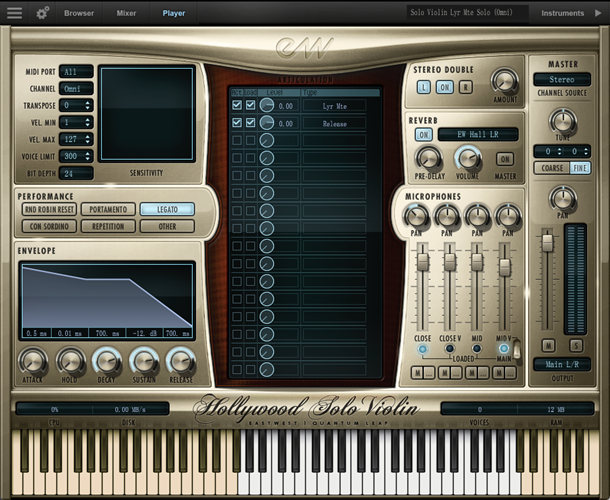
Task: Click the Release envelope knob
Action: 181,361
